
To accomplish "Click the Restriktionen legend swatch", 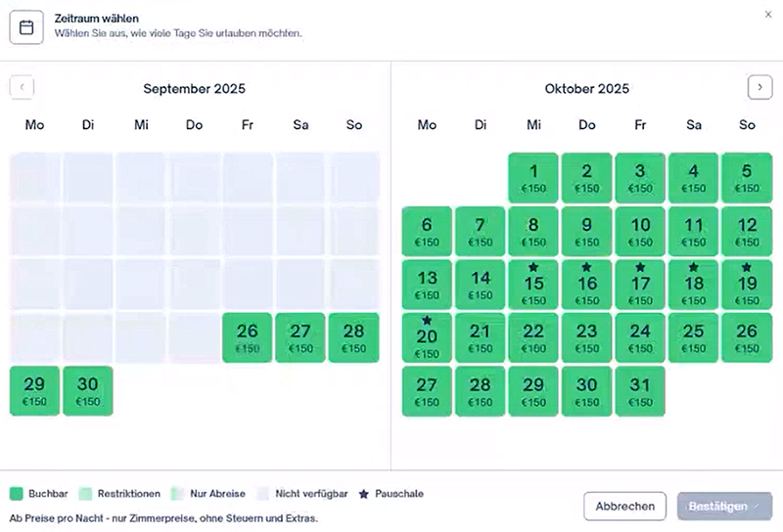I will point(85,494).
